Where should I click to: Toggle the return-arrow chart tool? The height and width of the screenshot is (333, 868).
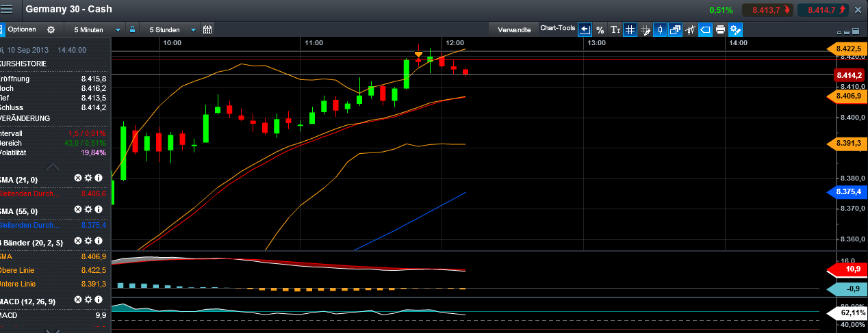[585, 29]
